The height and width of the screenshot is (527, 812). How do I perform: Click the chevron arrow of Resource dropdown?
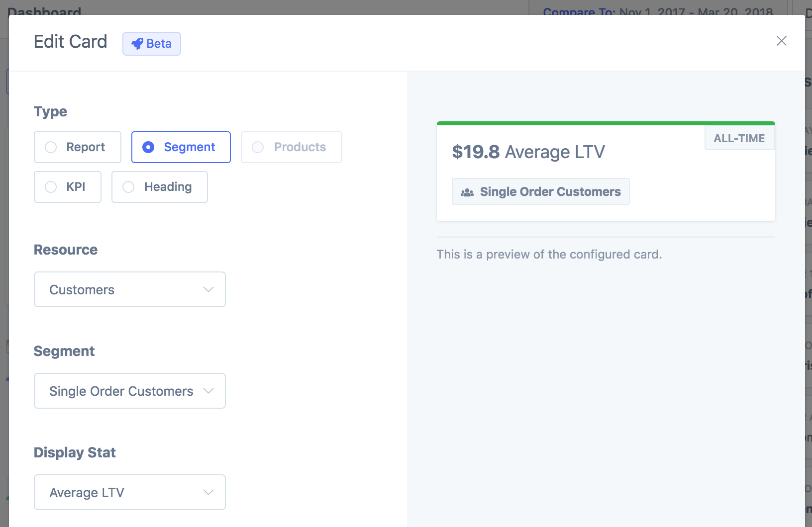pos(208,289)
